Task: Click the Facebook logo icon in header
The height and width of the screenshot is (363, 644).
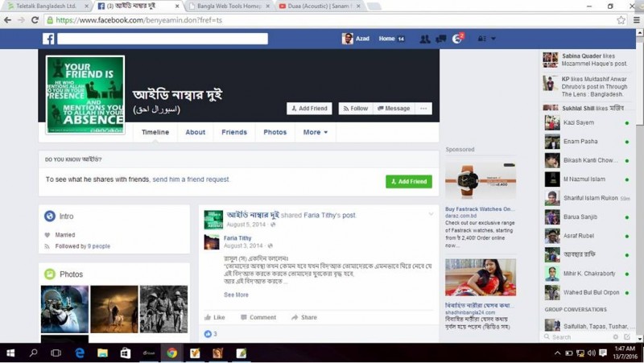Action: (48, 39)
